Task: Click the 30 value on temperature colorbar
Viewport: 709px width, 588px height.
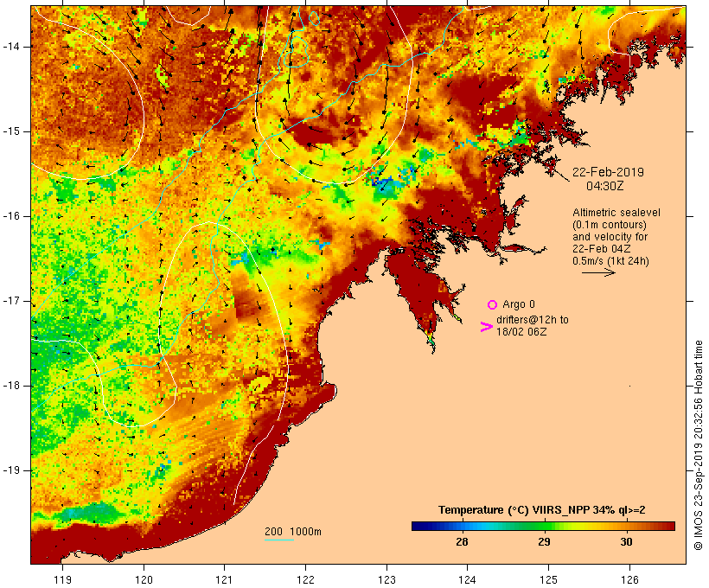Action: coord(626,542)
